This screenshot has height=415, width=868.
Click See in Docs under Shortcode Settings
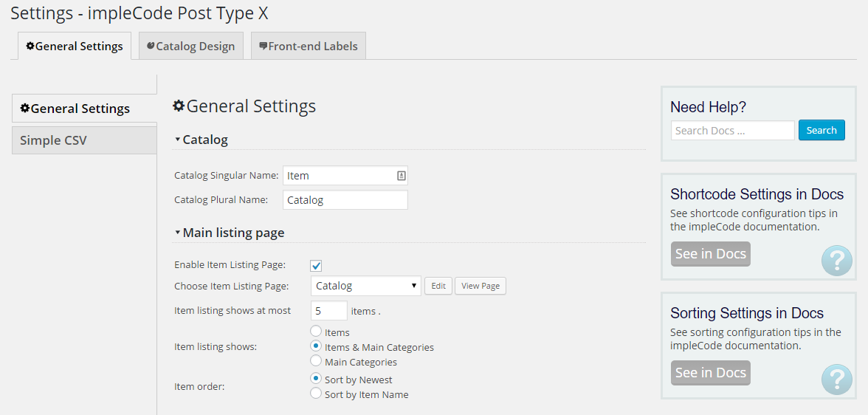click(x=711, y=254)
